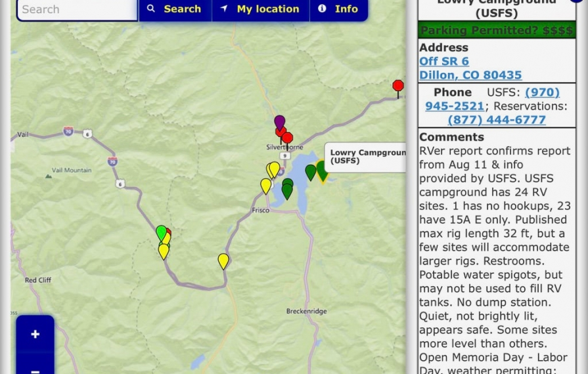Viewport: 588px width, 374px height.
Task: Select the lone yellow pin south of Frisco
Action: pos(223,260)
